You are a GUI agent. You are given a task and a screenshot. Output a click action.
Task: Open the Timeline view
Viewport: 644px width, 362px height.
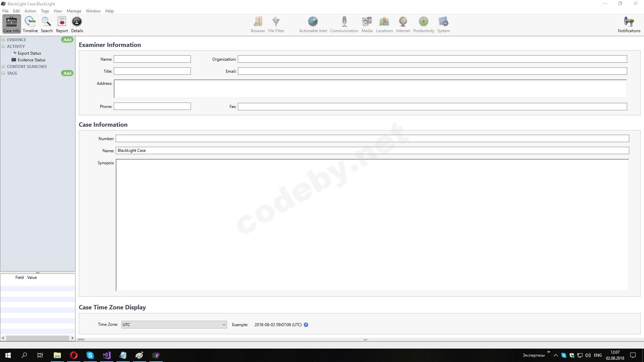click(x=30, y=24)
